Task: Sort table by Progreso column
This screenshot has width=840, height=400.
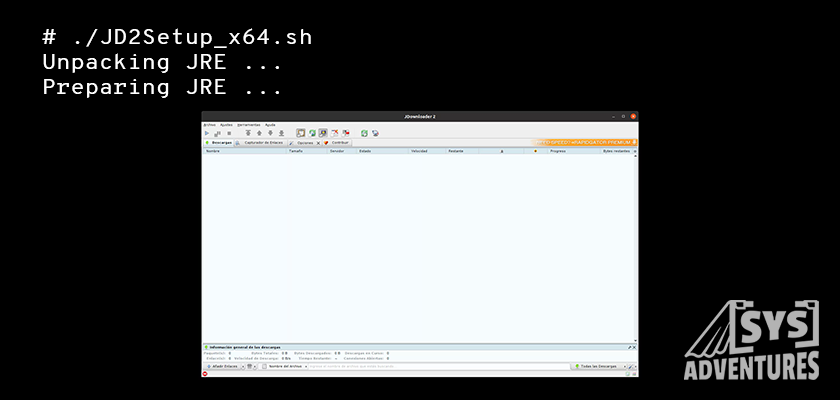Action: pos(574,151)
